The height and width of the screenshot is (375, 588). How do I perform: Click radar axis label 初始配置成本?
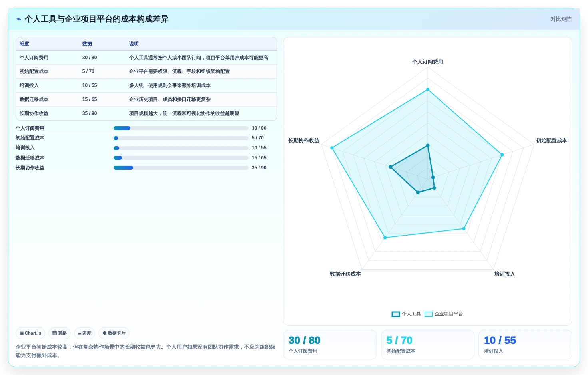pos(552,141)
